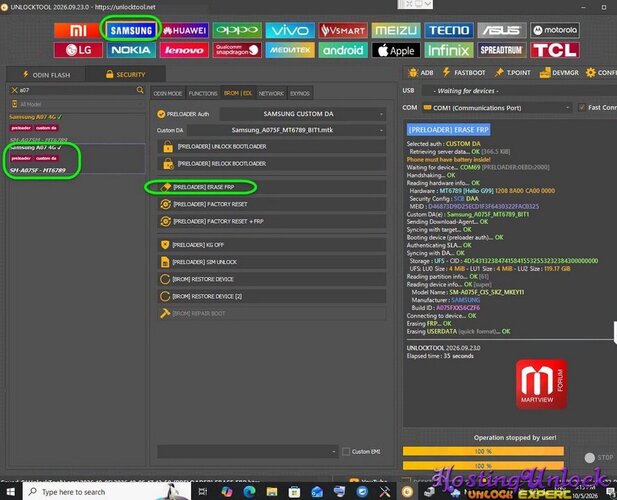Toggle the Fast Connect checkbox
The height and width of the screenshot is (500, 617).
coord(582,107)
